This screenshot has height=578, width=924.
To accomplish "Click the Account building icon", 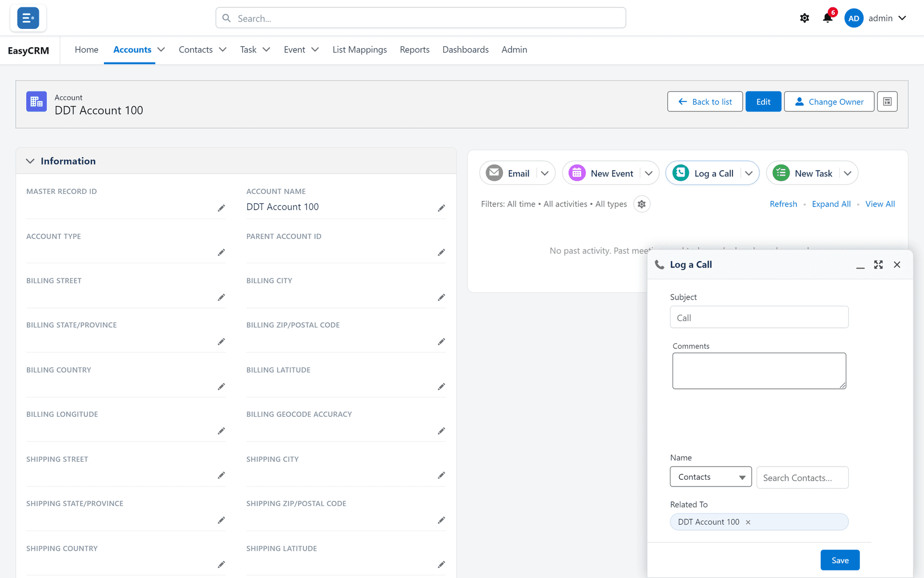I will (x=36, y=101).
